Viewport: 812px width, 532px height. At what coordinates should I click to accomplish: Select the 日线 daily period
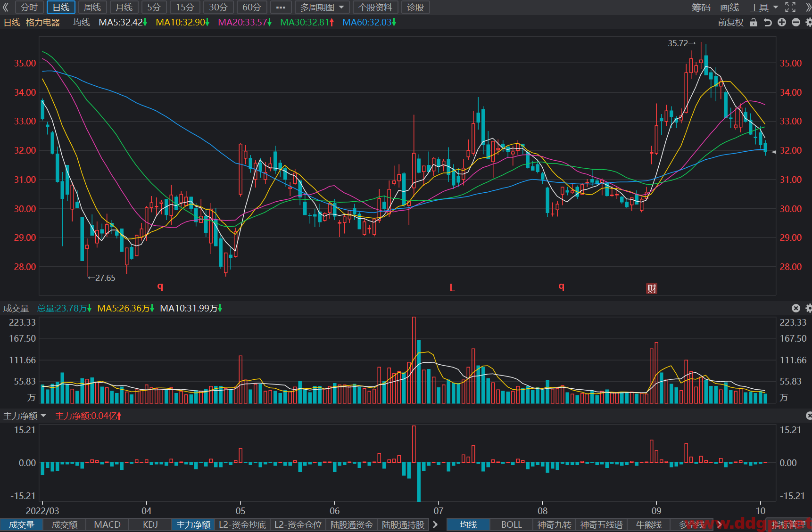pyautogui.click(x=61, y=7)
